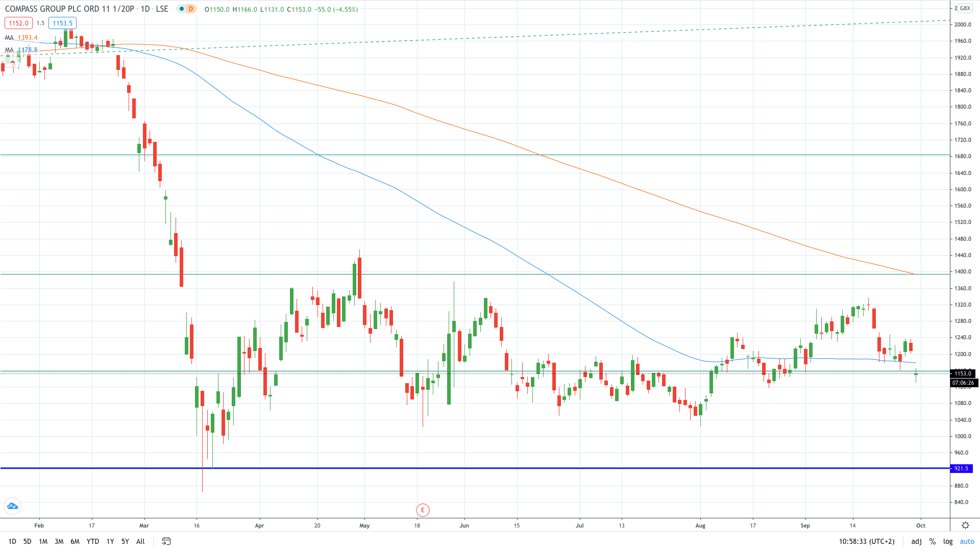Image resolution: width=980 pixels, height=551 pixels.
Task: Open timezone menu showing UTC+2
Action: tap(867, 541)
